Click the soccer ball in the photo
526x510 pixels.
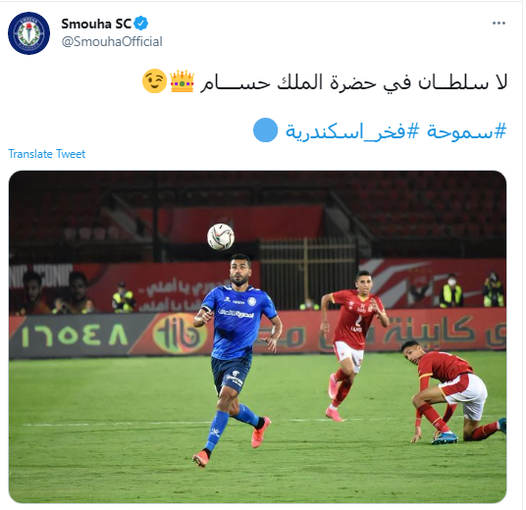220,237
